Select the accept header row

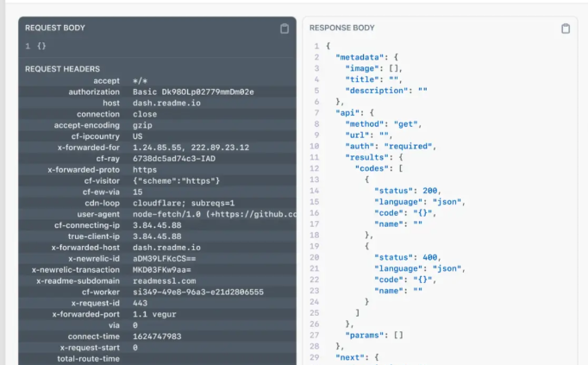click(x=157, y=80)
